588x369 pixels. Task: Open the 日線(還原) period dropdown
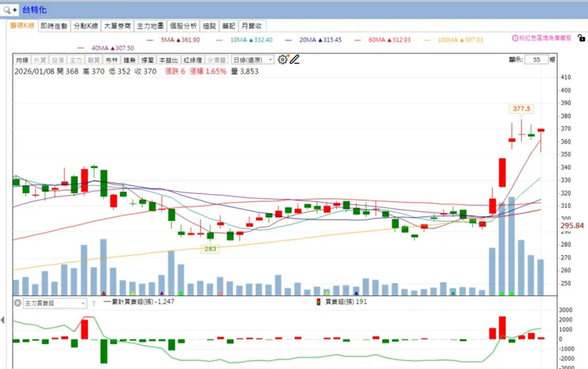[x=253, y=60]
